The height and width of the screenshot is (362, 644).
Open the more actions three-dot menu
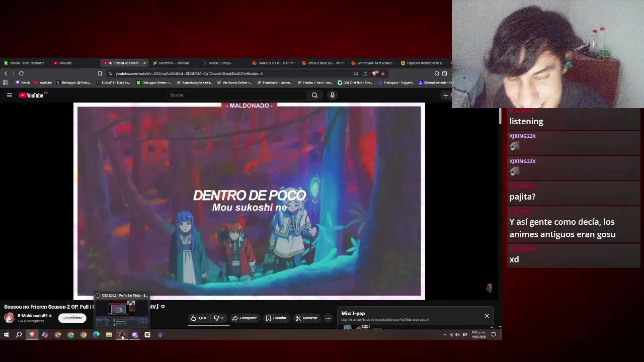pos(328,318)
